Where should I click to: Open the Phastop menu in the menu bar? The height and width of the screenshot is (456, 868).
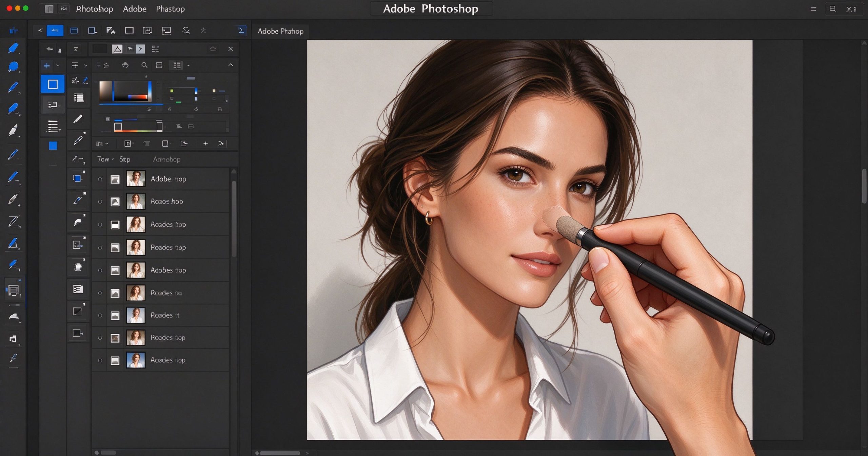(170, 9)
